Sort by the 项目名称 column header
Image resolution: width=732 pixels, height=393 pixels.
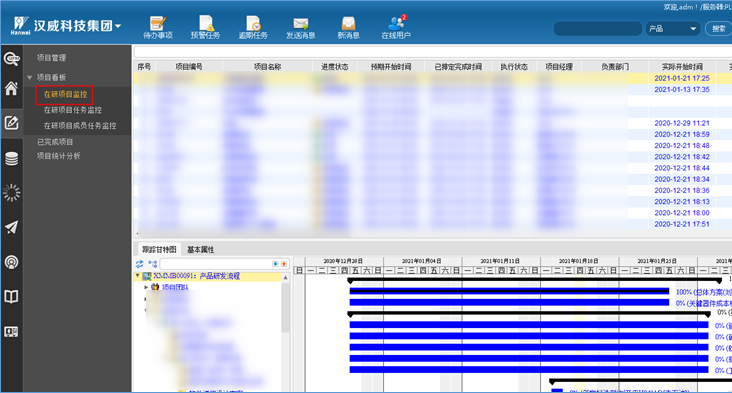point(267,67)
